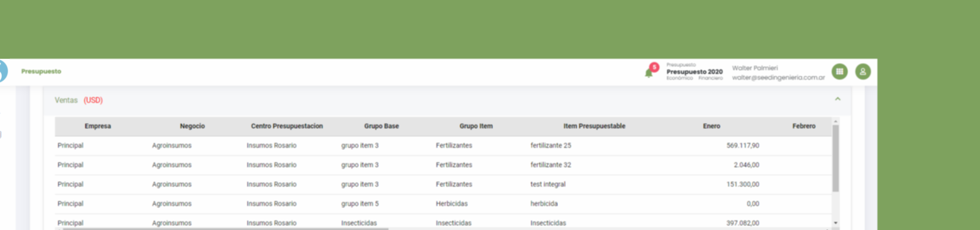
Task: Sort by the Empresa column header
Action: tap(97, 126)
